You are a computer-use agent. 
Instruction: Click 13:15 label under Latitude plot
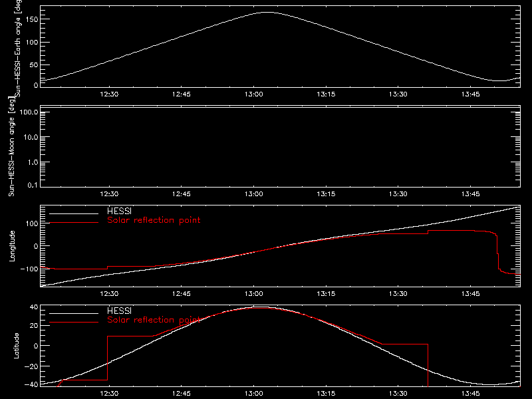pos(326,394)
